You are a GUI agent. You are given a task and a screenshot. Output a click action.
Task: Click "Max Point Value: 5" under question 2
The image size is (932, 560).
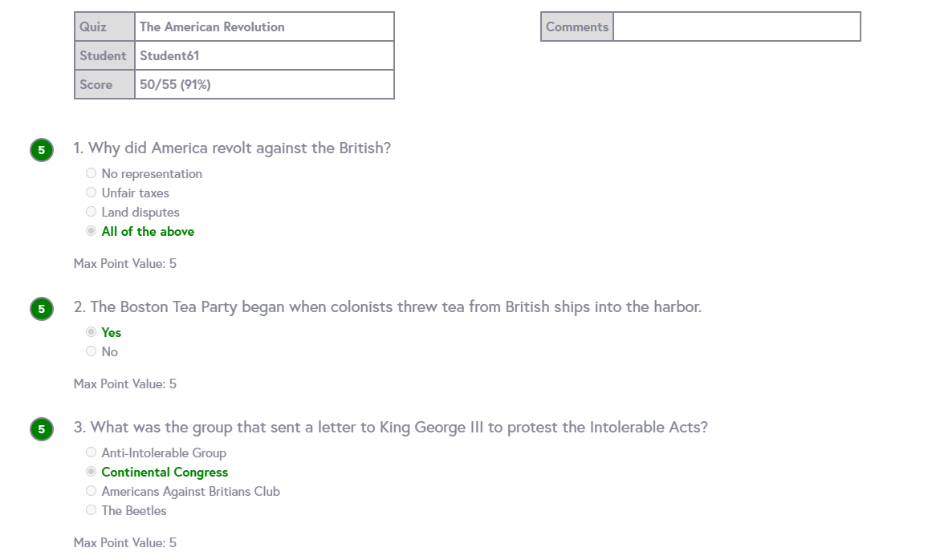(125, 383)
